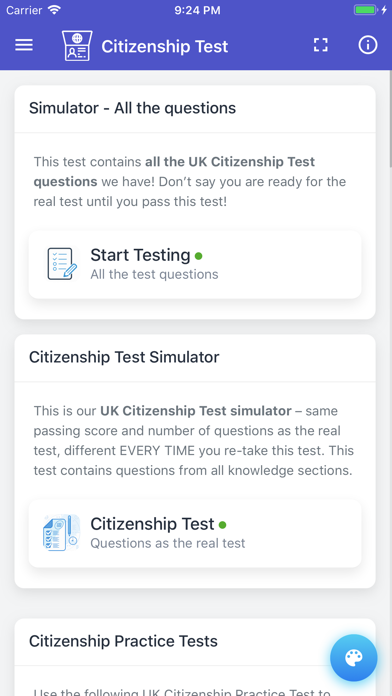
Task: Tap the 'All the test questions' subtitle
Action: coord(154,274)
